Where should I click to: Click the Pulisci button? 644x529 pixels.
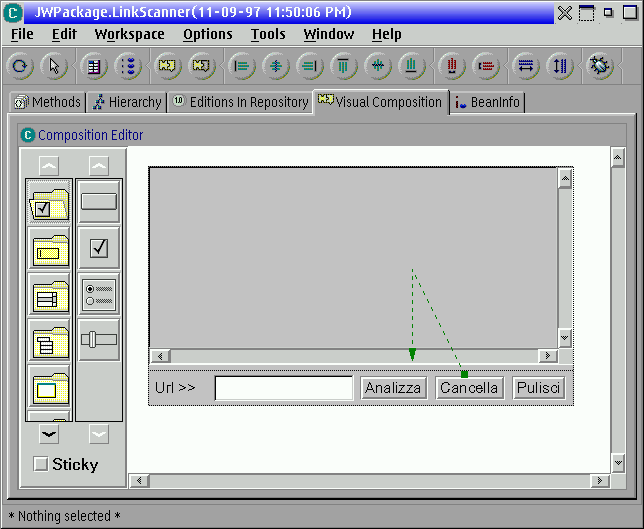[x=538, y=388]
